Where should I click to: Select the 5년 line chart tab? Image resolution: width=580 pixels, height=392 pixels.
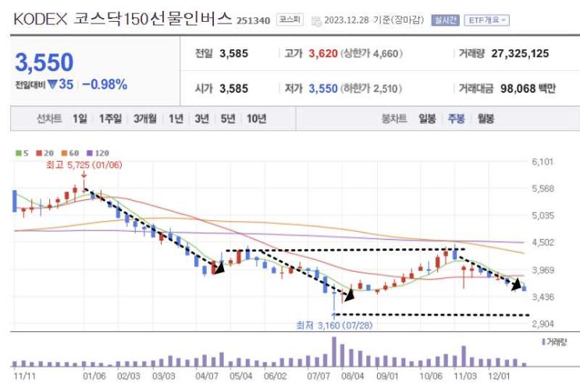[x=228, y=119]
